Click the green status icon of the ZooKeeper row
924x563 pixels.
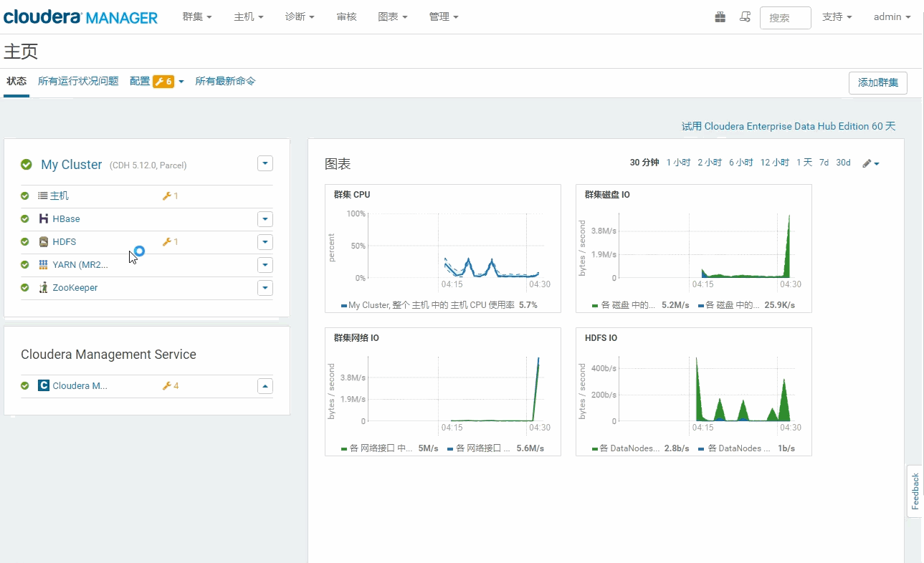coord(25,287)
